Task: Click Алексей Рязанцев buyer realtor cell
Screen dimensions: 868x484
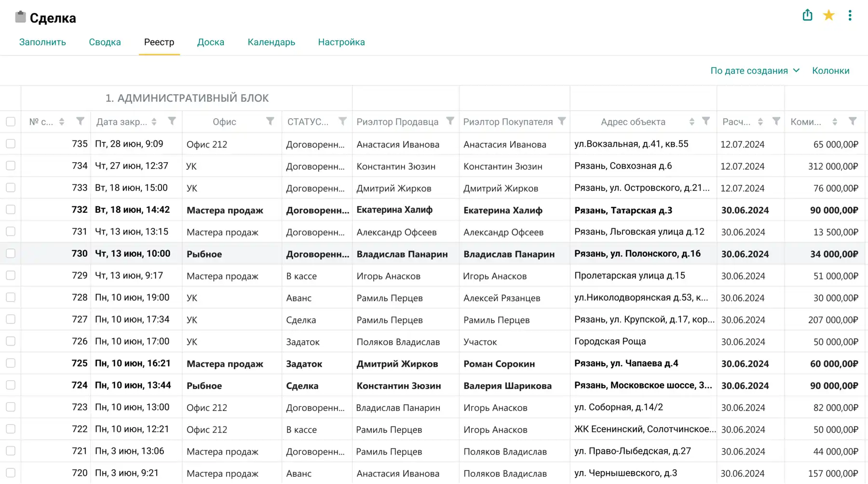Action: [502, 298]
